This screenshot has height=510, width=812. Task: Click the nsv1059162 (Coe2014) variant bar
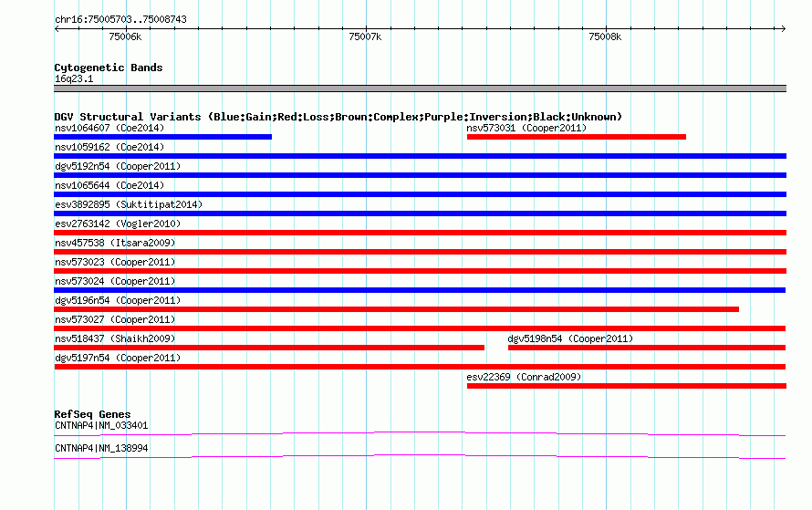click(x=420, y=156)
